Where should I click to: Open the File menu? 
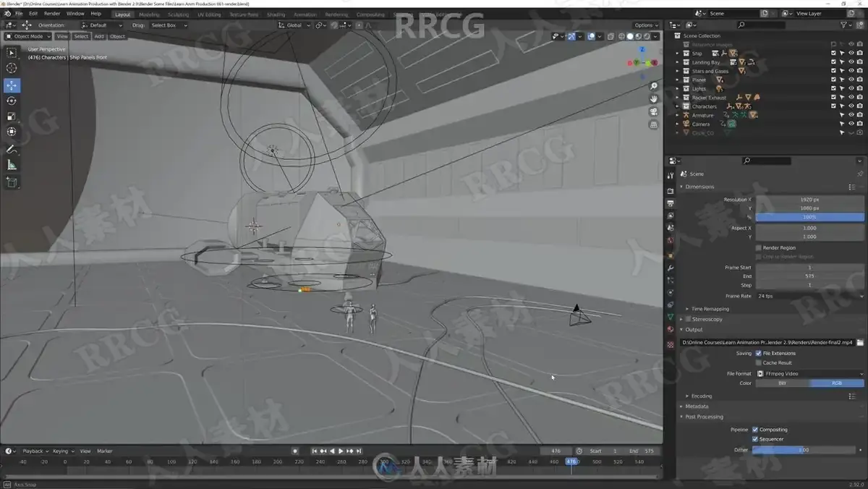point(19,14)
